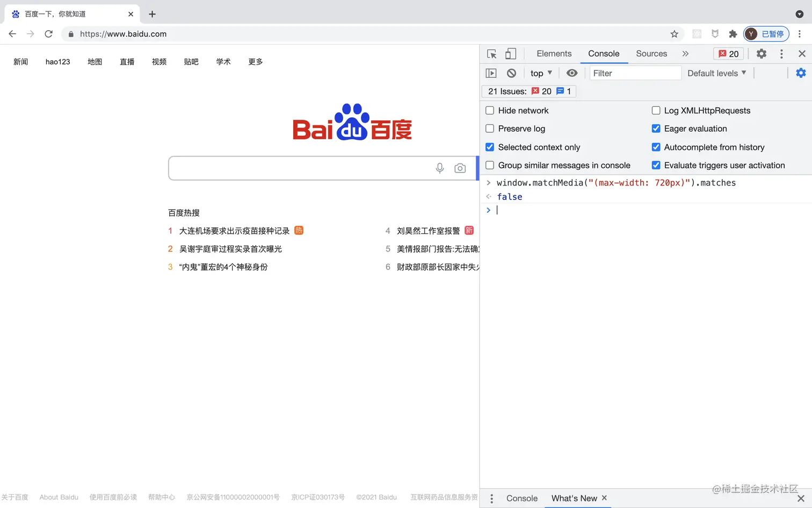Screen dimensions: 812x508
Task: Bookmark this page with star icon
Action: tap(675, 34)
